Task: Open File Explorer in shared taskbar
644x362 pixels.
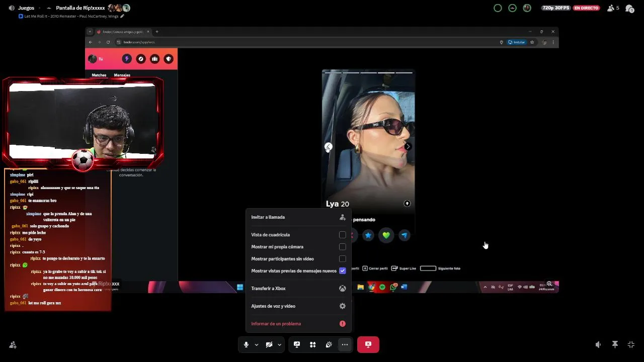Action: click(361, 288)
